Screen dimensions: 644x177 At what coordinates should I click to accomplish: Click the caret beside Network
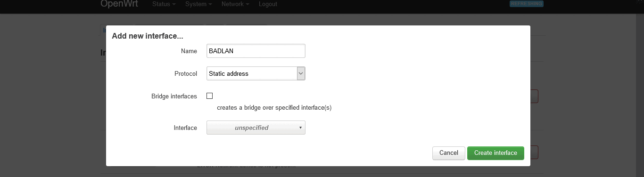(248, 5)
